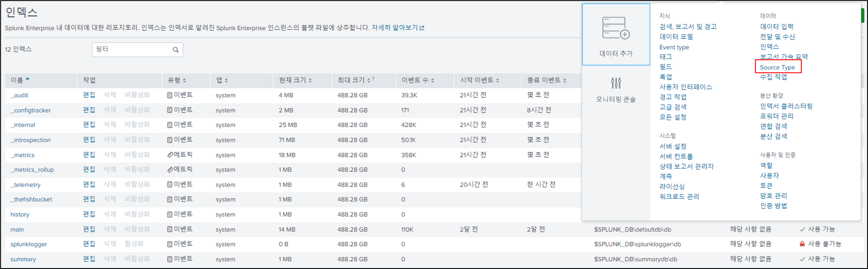
Task: Open 서버 설정 menu entry
Action: (673, 146)
